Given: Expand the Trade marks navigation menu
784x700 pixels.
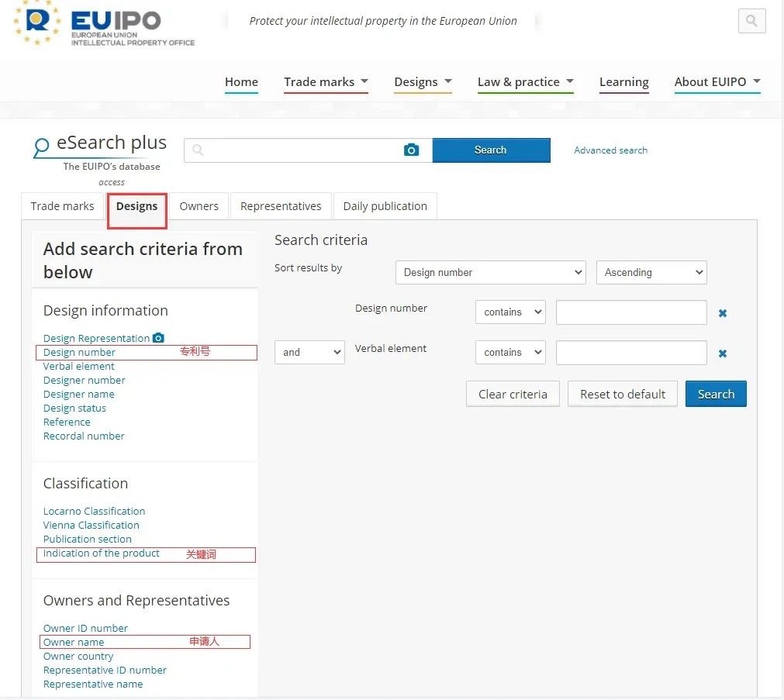Looking at the screenshot, I should click(326, 82).
